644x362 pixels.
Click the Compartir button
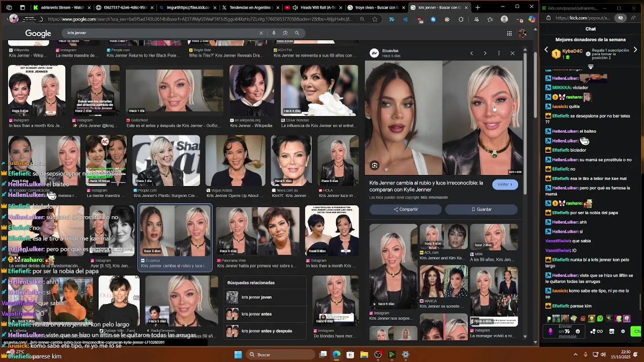tap(406, 209)
